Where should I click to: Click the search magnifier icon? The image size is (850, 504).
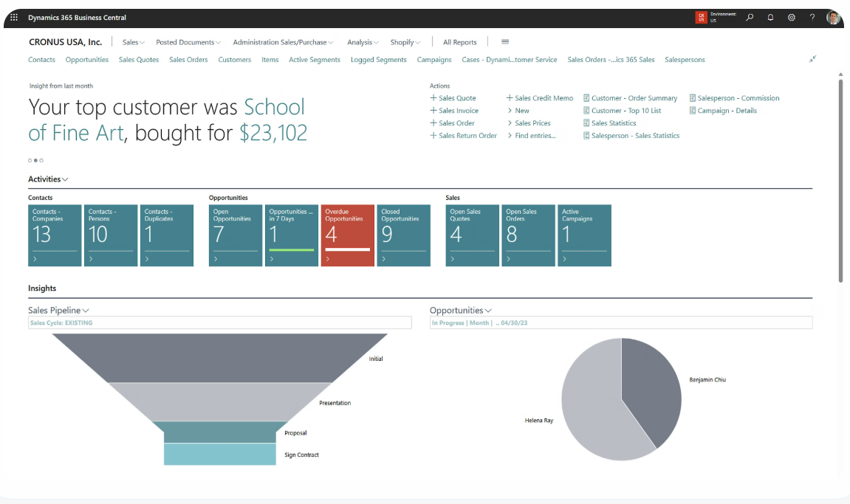click(750, 18)
